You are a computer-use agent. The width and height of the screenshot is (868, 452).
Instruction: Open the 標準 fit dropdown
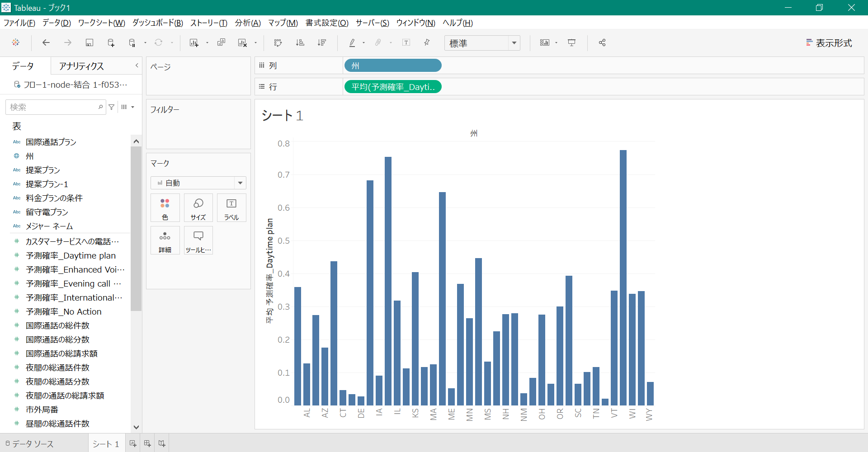point(481,43)
